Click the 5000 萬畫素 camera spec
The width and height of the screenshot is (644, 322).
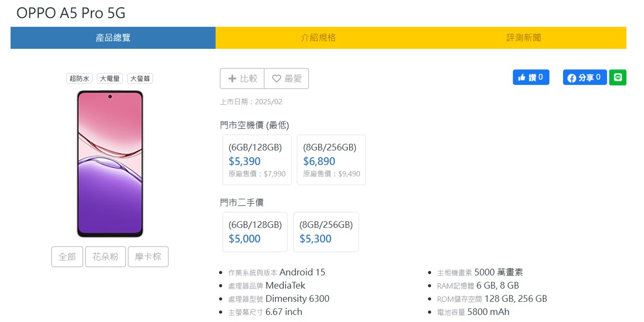pos(499,272)
